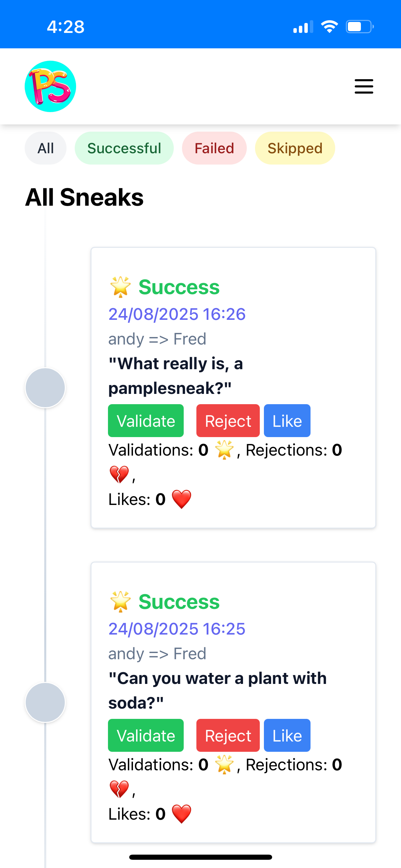Show only Failed sneaks
This screenshot has height=868, width=401.
pos(214,148)
